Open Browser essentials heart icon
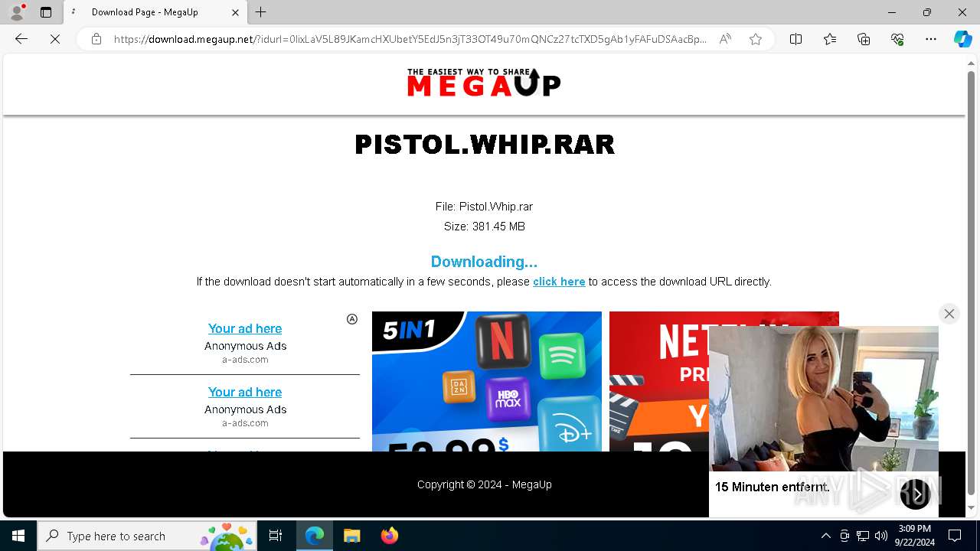980x551 pixels. (897, 39)
